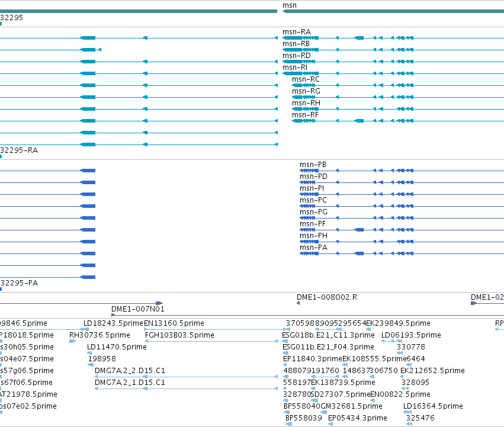Viewport: 504px width, 427px height.
Task: Select the msn-PH protein label
Action: point(313,236)
